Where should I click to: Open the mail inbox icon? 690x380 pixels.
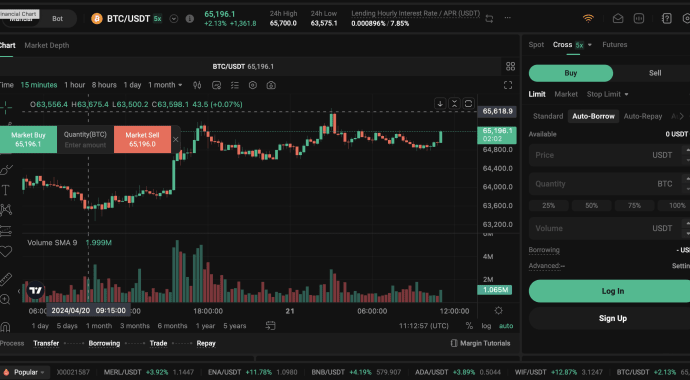click(618, 18)
